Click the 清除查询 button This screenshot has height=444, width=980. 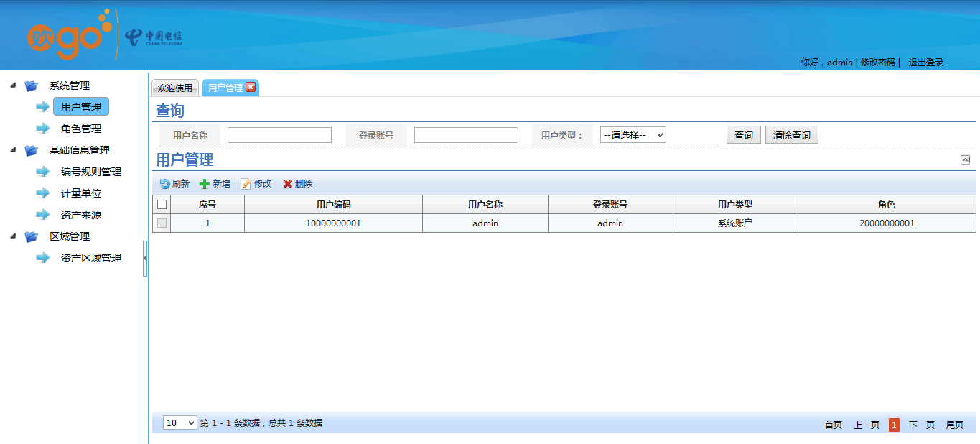(x=792, y=135)
